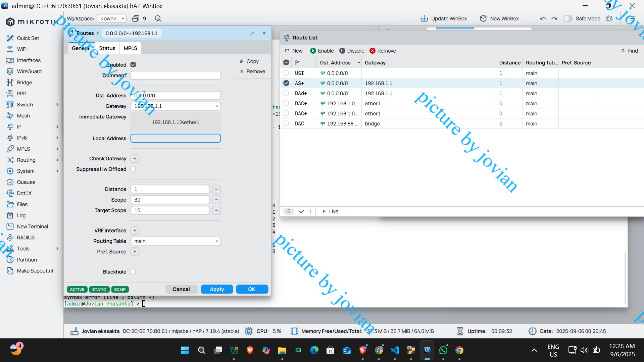Open the Mesh menu
This screenshot has width=644, height=362.
23,116
